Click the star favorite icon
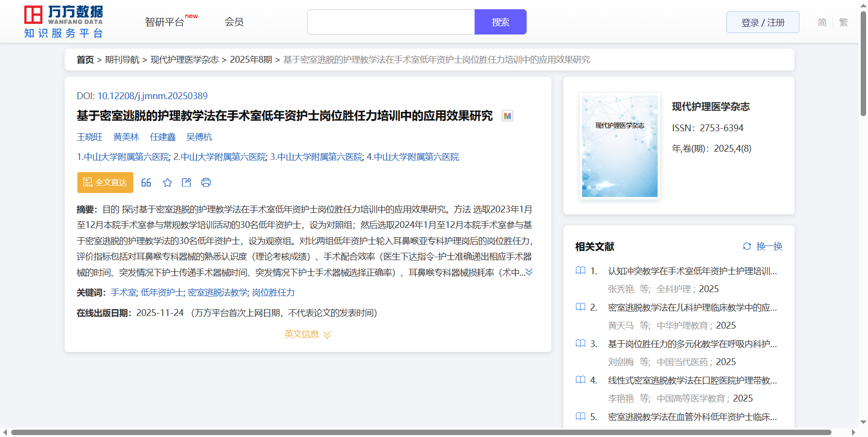Image resolution: width=868 pixels, height=437 pixels. (167, 183)
